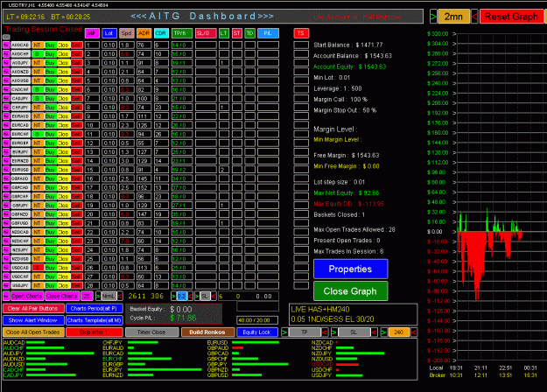Open the Properties panel
The image size is (547, 392).
coord(351,269)
